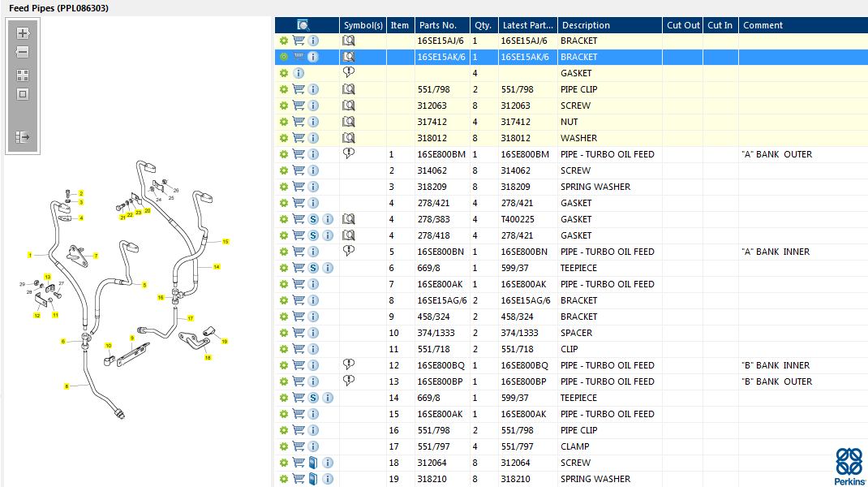
Task: Add 318209 SPRING WASHER to cart
Action: (299, 187)
